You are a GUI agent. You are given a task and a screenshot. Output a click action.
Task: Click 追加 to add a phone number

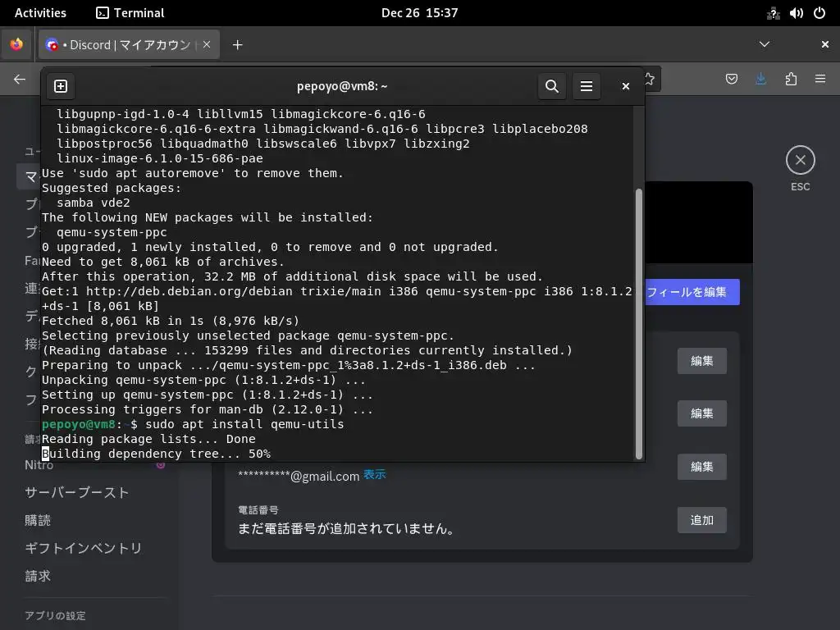(702, 520)
